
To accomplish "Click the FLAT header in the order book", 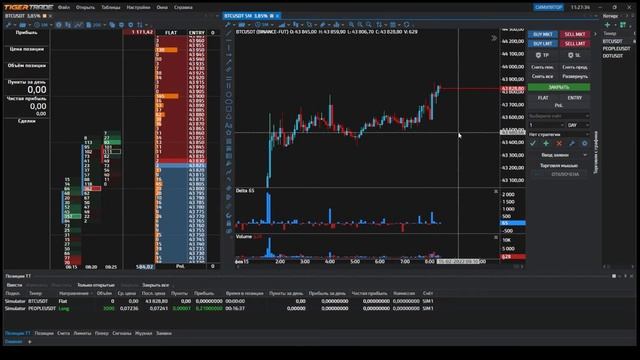I will [171, 33].
